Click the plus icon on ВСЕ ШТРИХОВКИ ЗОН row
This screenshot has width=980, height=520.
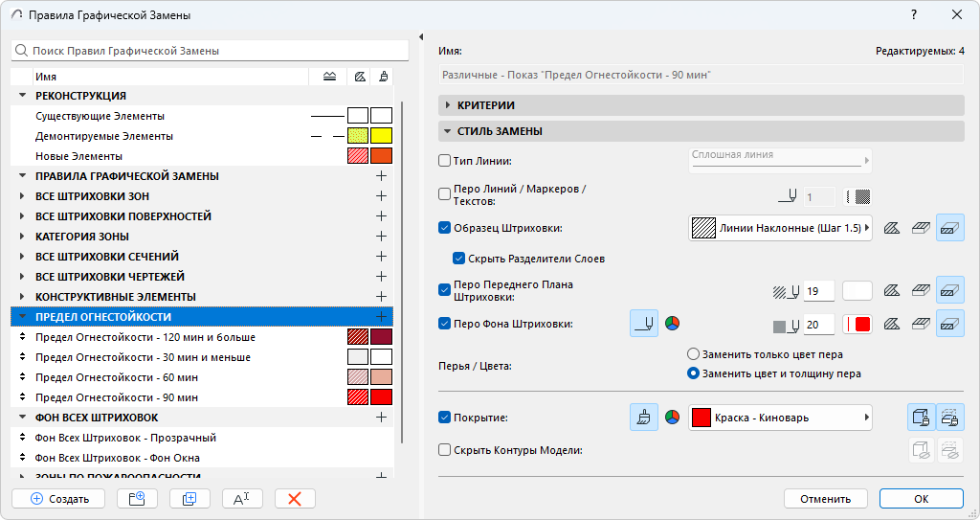click(x=381, y=196)
